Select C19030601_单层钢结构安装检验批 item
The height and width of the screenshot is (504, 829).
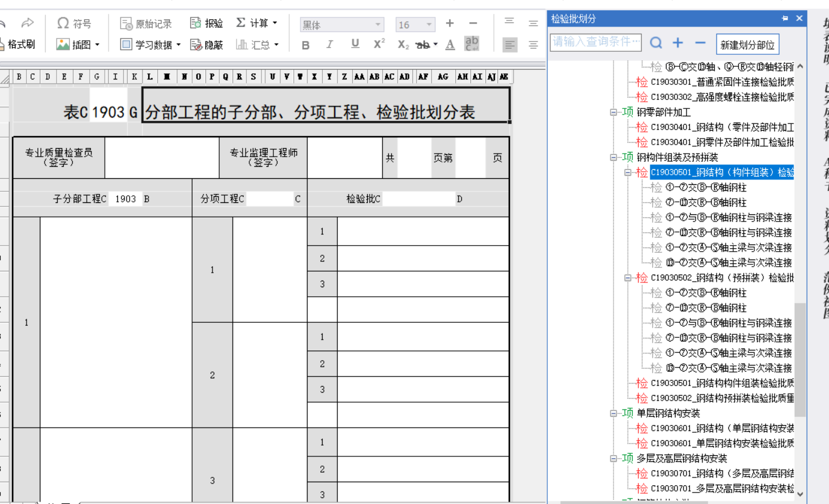coord(722,443)
